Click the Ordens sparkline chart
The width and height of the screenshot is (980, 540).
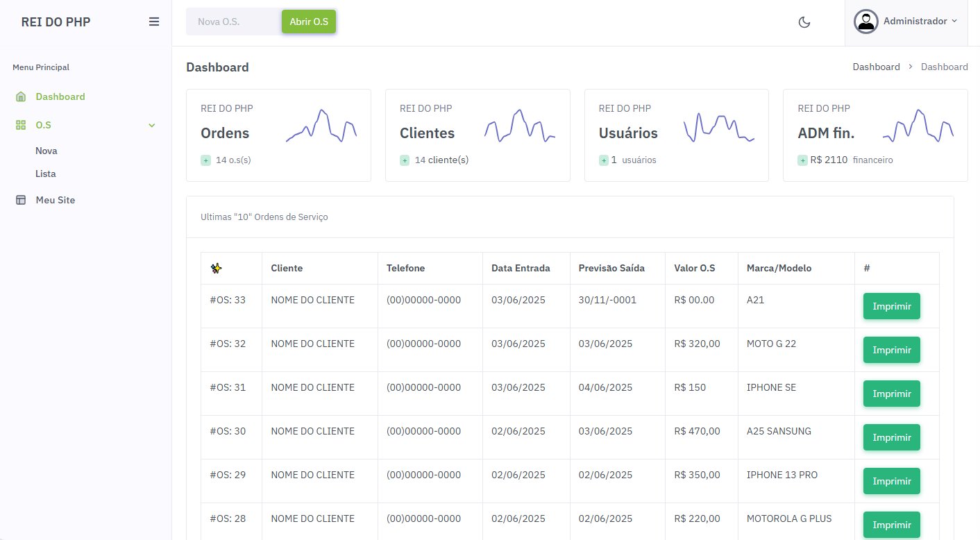(x=321, y=126)
